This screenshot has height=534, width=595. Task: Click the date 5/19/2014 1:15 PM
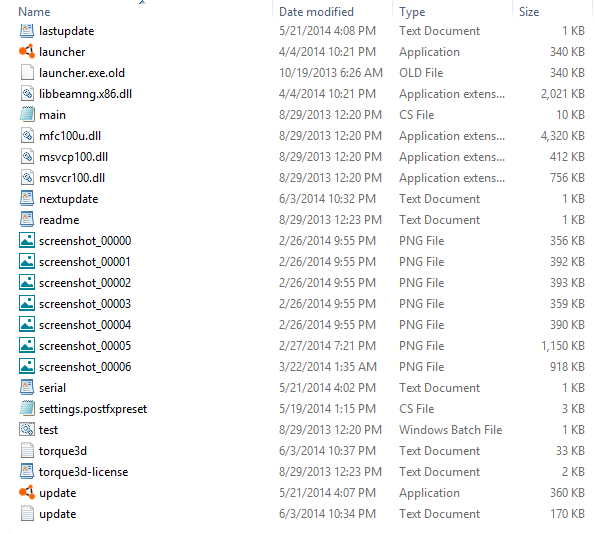[327, 409]
